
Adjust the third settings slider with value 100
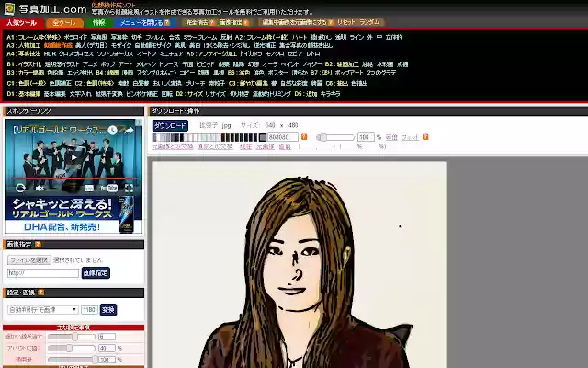[72, 360]
